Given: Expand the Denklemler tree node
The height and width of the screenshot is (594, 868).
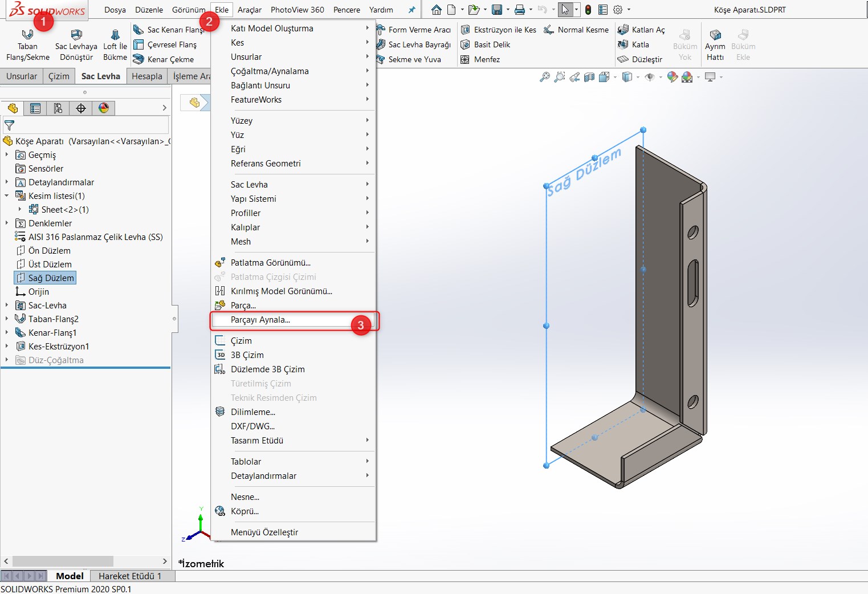Looking at the screenshot, I should point(7,223).
